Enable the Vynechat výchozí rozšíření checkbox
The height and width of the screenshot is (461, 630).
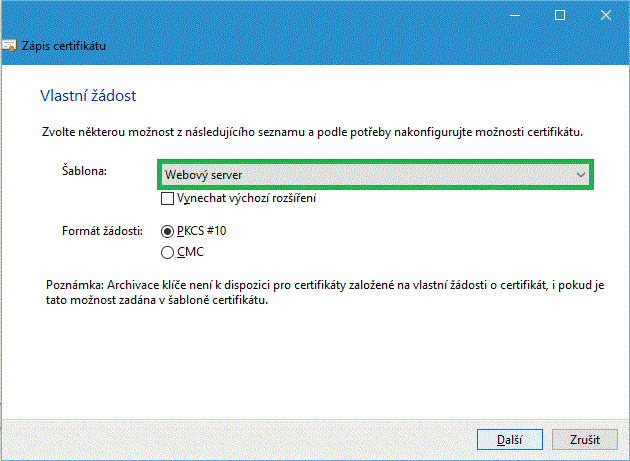[167, 199]
